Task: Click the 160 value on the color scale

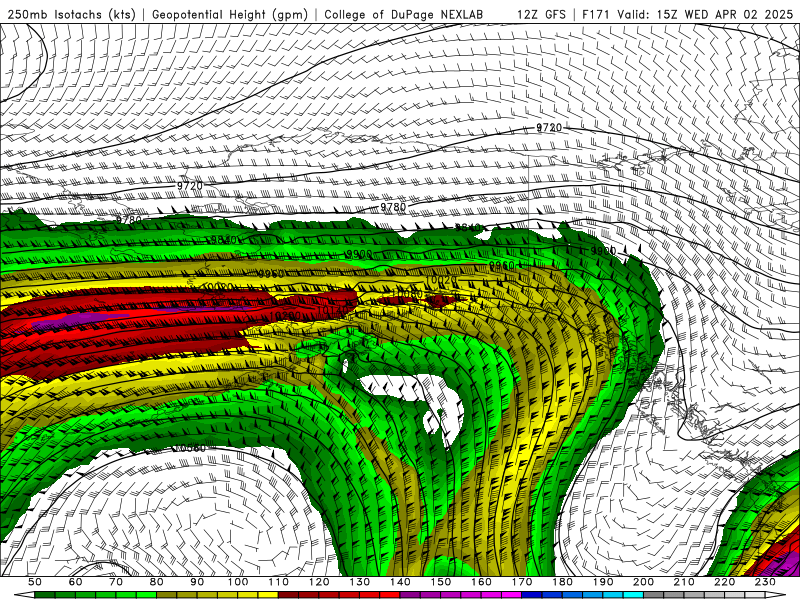Action: click(x=481, y=582)
